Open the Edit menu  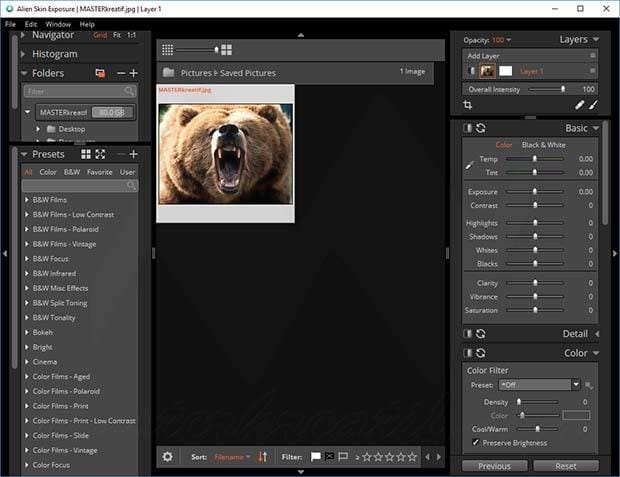coord(31,23)
